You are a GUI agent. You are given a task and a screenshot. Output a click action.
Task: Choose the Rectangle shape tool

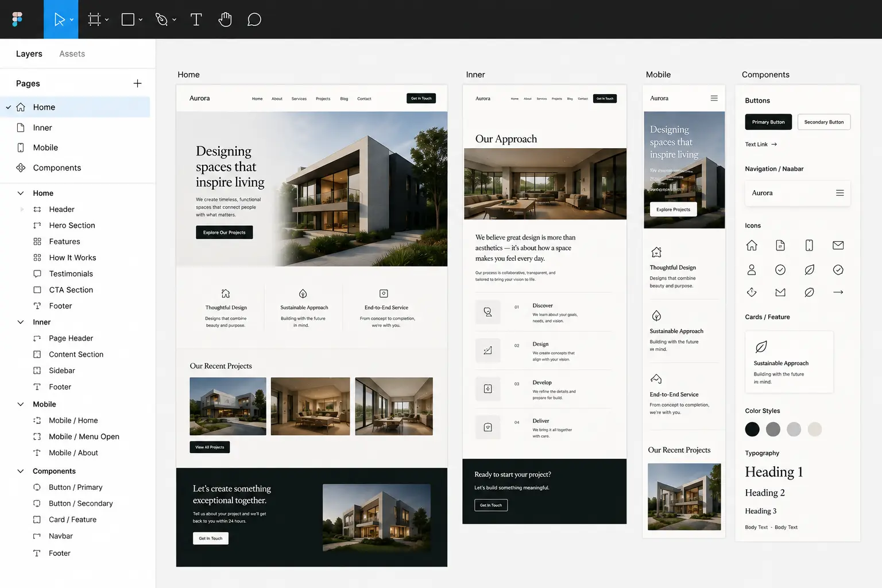point(128,20)
